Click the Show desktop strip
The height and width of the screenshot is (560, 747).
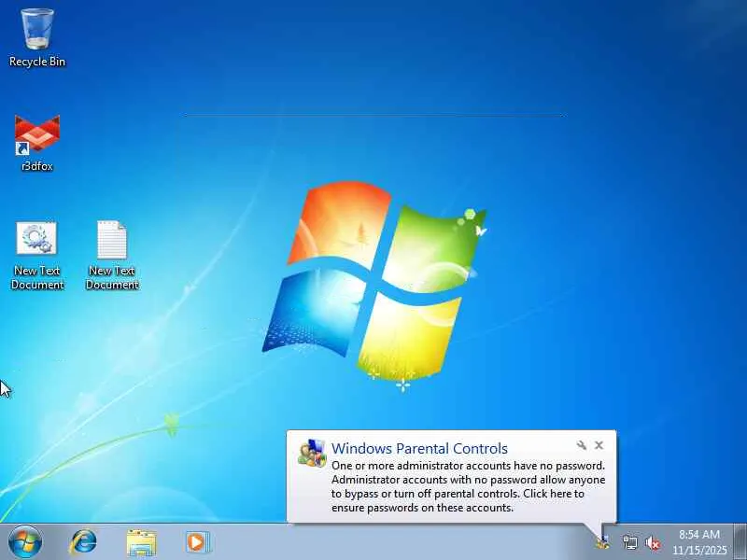pos(740,542)
